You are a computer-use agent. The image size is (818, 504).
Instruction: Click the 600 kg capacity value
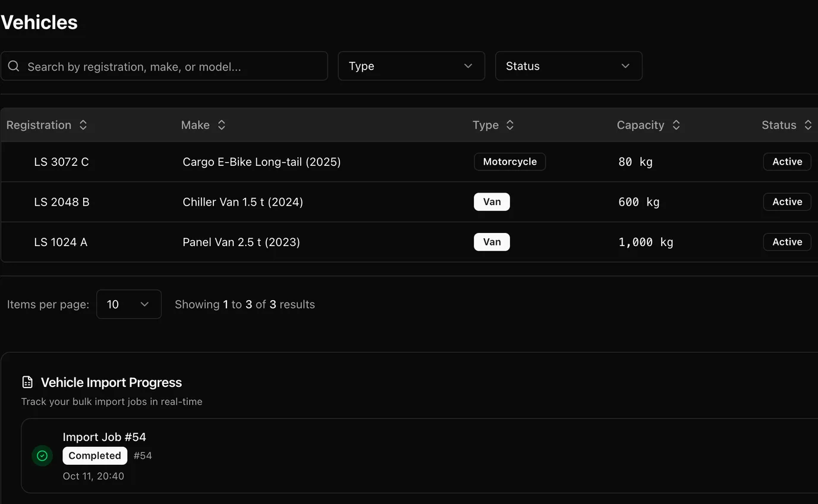click(x=639, y=202)
